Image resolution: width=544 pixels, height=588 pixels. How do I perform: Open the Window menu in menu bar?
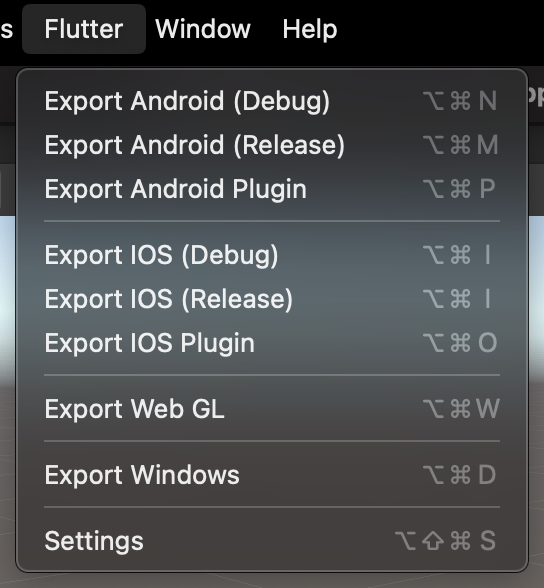pyautogui.click(x=203, y=29)
